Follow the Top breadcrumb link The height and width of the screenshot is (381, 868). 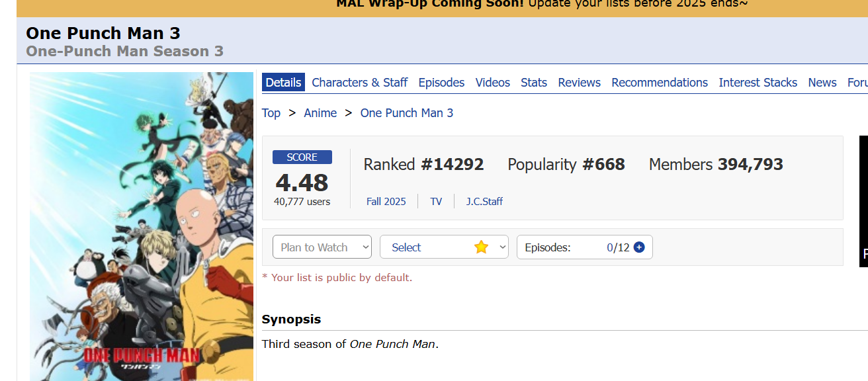click(x=271, y=113)
